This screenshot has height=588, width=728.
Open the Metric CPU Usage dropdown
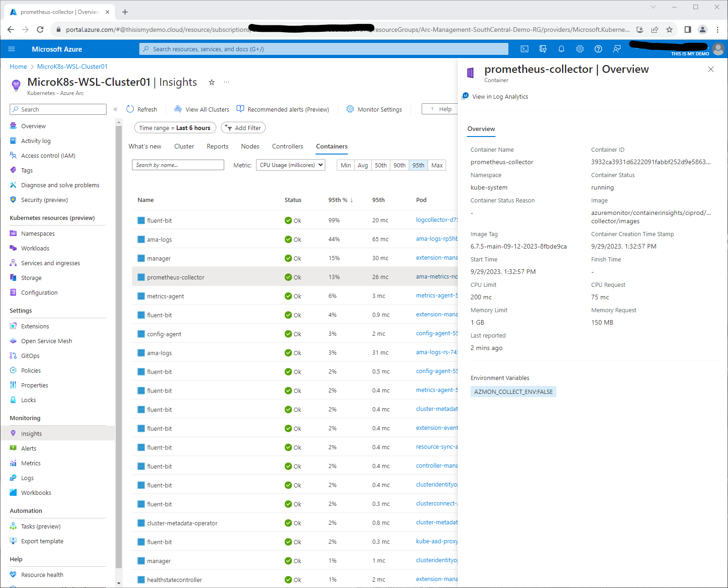[x=291, y=165]
